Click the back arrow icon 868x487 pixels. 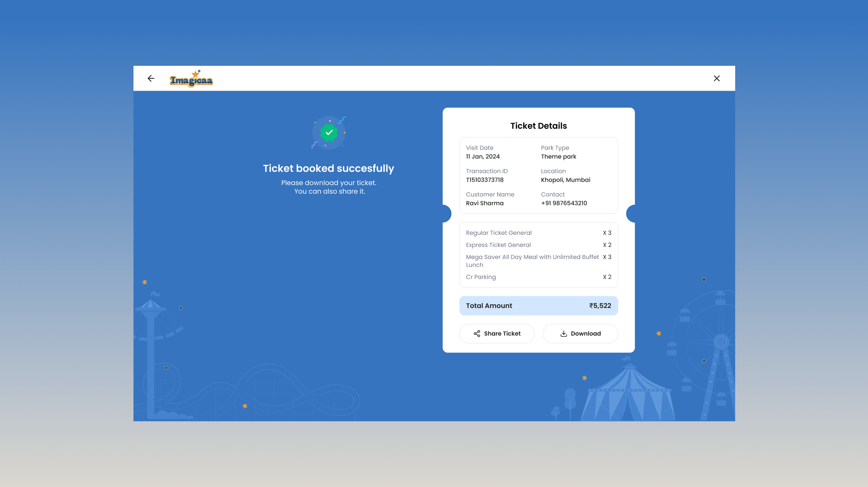point(151,78)
